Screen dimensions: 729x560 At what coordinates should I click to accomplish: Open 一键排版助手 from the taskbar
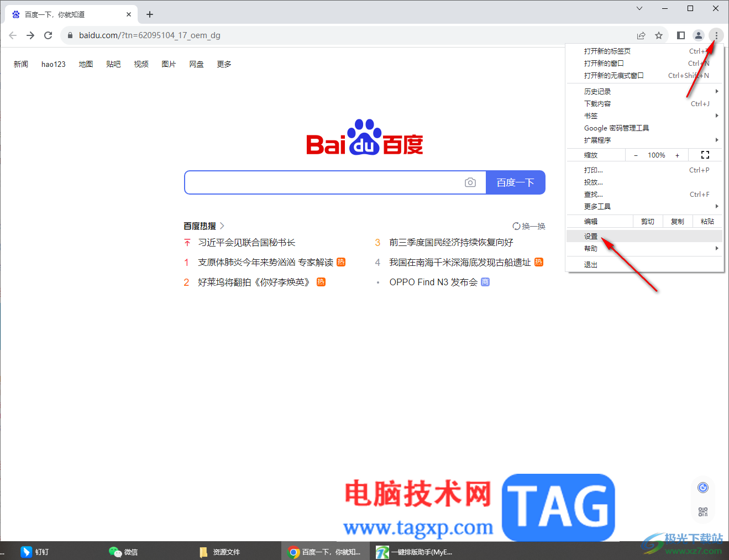415,552
